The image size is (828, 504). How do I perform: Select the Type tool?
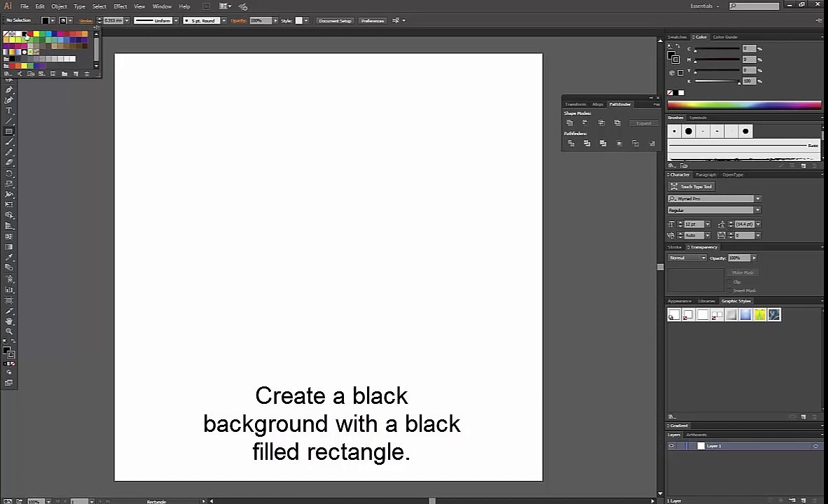click(9, 111)
